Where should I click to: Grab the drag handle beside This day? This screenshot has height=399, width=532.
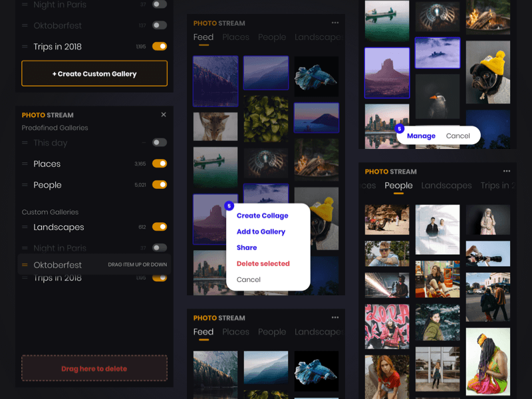pos(25,143)
